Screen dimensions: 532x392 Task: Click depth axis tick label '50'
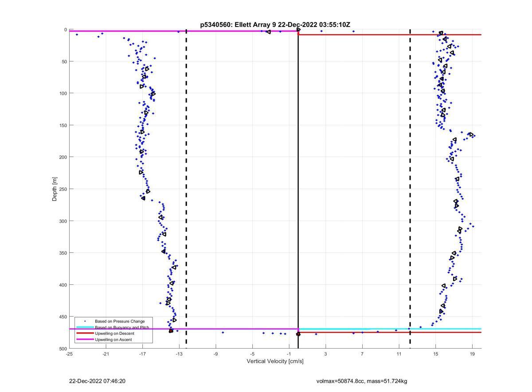tap(64, 62)
